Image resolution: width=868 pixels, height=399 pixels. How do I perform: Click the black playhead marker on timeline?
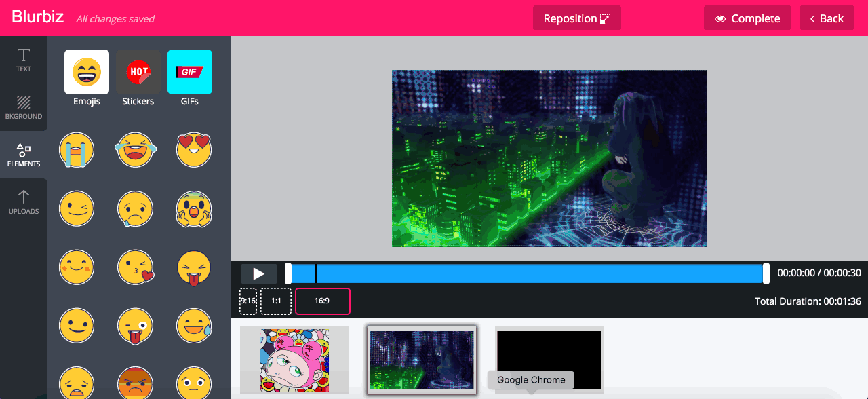click(x=315, y=273)
